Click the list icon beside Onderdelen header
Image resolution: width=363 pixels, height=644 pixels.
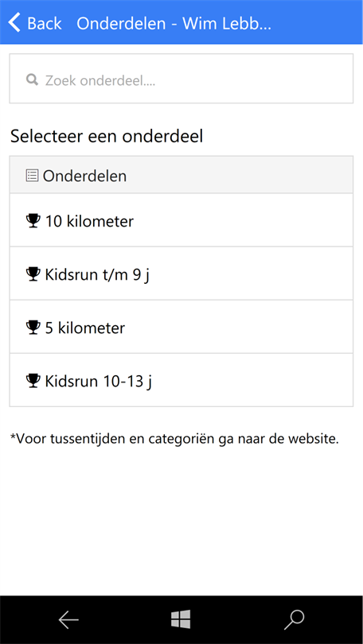pos(32,176)
